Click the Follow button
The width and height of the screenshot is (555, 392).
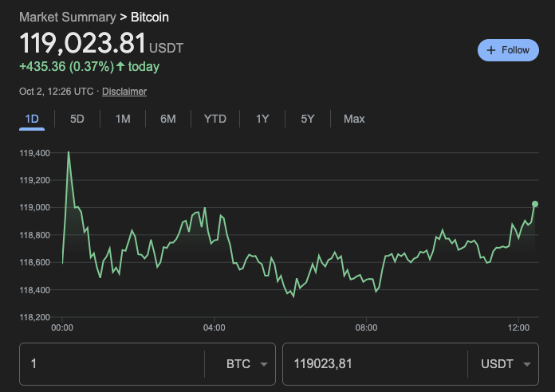508,50
